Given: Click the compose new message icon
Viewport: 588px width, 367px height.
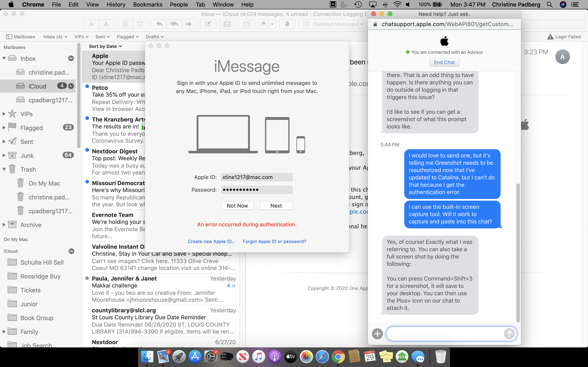Looking at the screenshot, I should [208, 24].
